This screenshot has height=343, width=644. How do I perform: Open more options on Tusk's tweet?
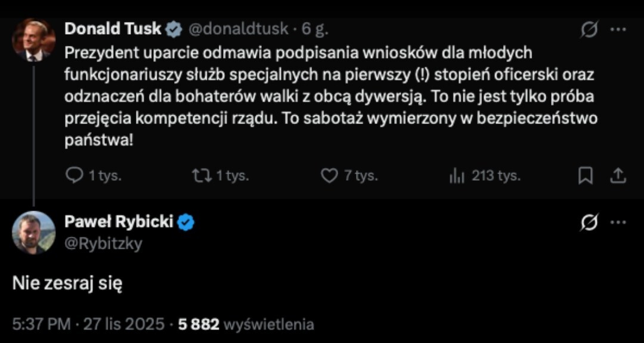point(620,29)
